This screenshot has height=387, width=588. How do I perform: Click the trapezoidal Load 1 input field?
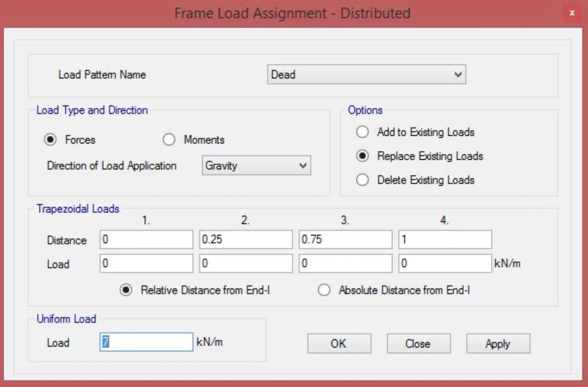coord(146,263)
